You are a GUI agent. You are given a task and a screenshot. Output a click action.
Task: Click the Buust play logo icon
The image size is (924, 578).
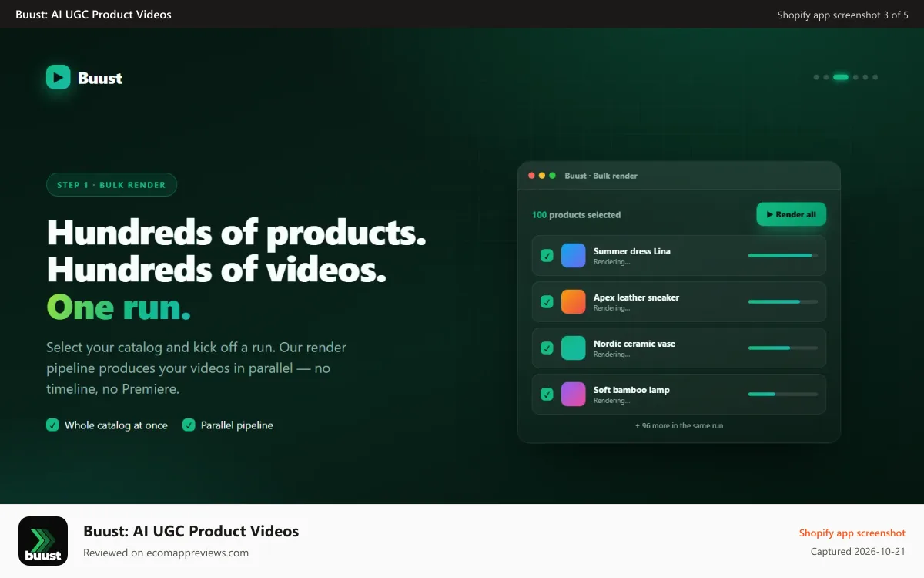(59, 77)
